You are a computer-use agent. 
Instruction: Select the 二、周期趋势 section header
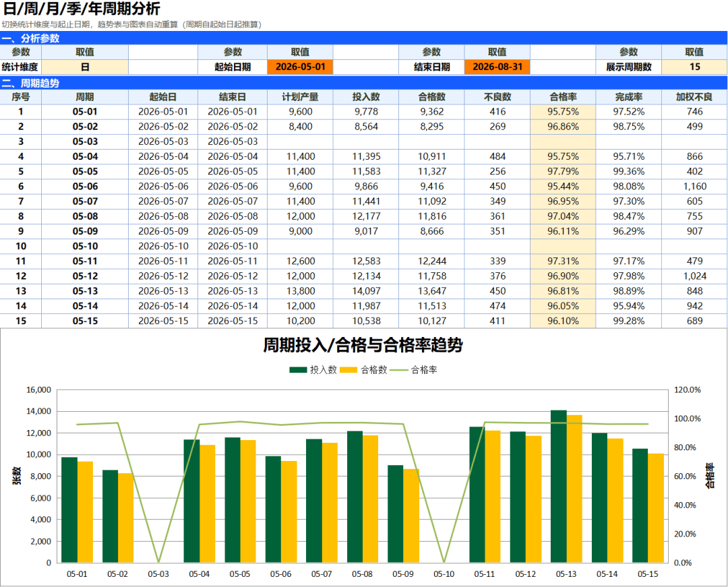click(x=363, y=83)
